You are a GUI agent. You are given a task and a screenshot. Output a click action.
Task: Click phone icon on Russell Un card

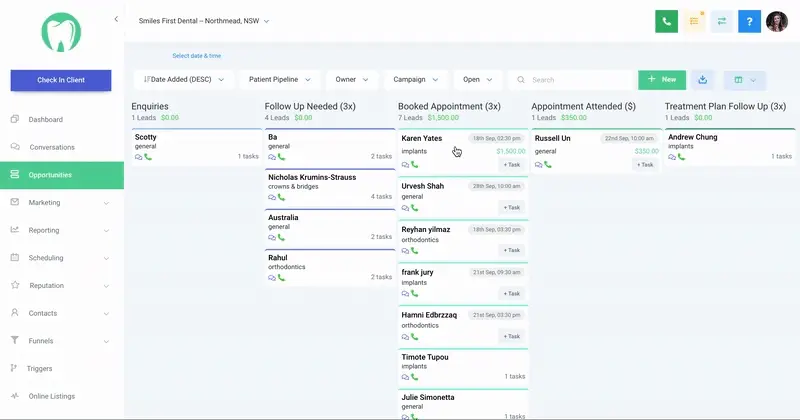pos(547,164)
